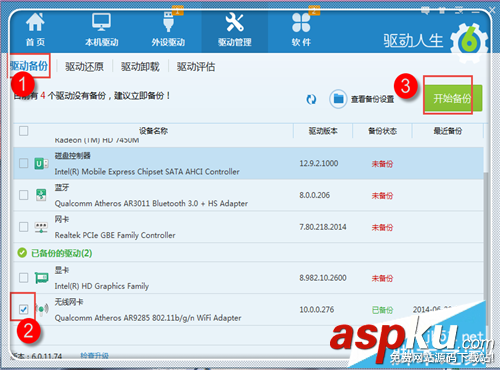Open the 外设驱动 USB icon
Screen dimensions: 500x370
(x=168, y=21)
